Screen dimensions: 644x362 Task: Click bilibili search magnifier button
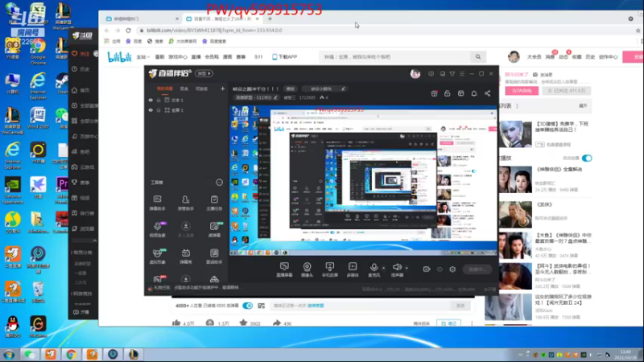(x=478, y=57)
